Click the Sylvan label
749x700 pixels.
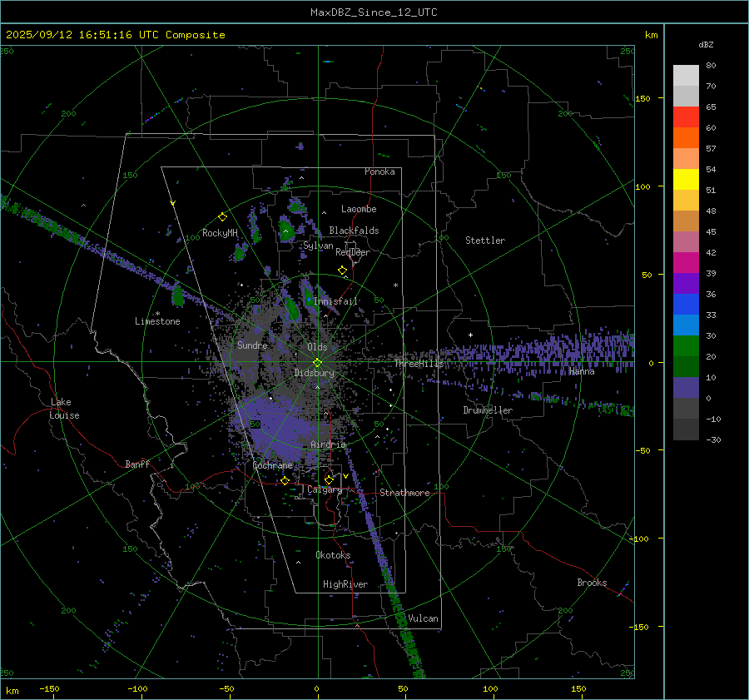(318, 246)
